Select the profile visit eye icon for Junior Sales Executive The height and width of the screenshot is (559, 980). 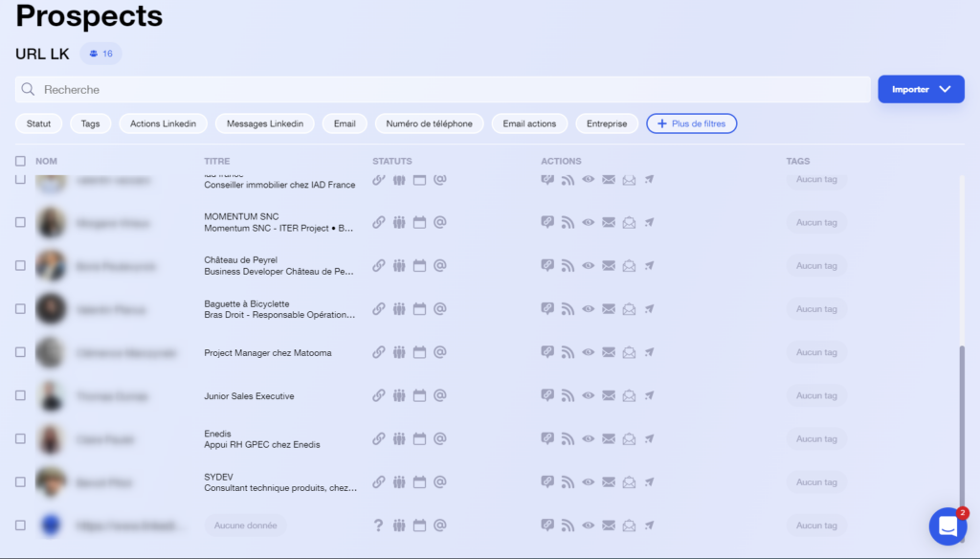[x=588, y=395]
